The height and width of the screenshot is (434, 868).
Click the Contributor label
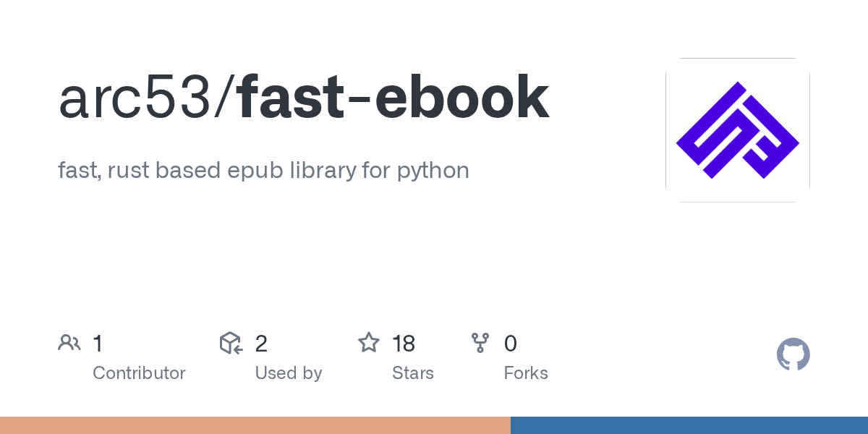[x=139, y=373]
